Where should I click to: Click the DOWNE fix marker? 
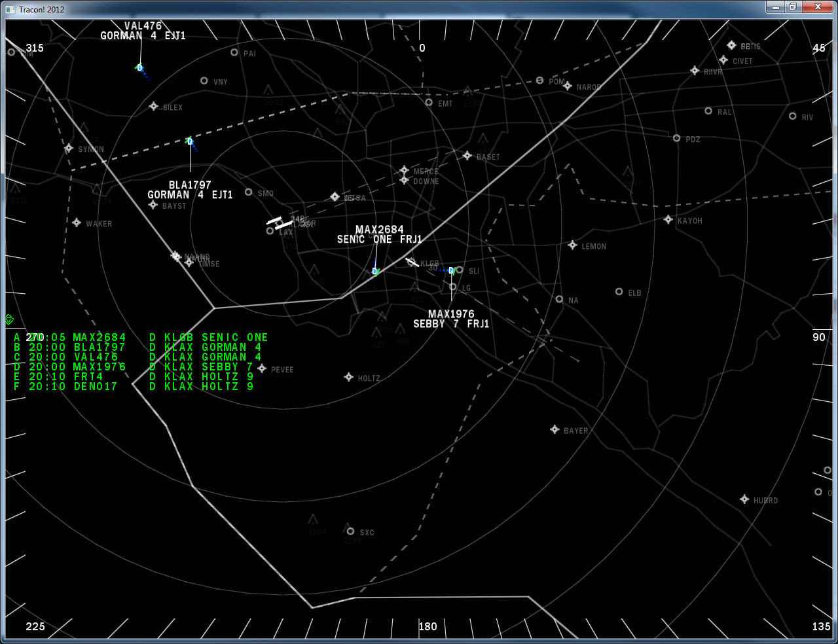tap(405, 180)
